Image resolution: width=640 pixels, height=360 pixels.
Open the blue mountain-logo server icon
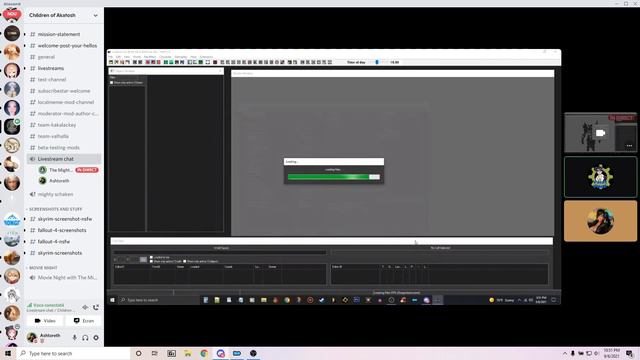click(12, 220)
